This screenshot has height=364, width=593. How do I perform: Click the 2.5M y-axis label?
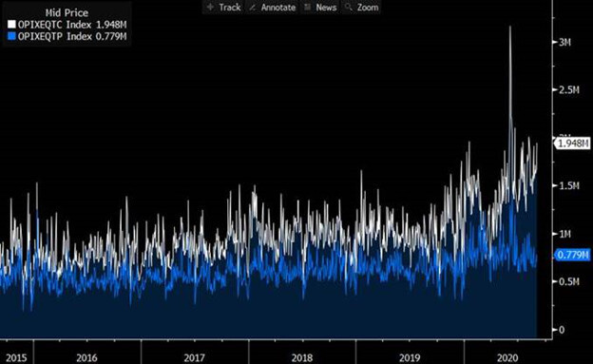pyautogui.click(x=568, y=90)
